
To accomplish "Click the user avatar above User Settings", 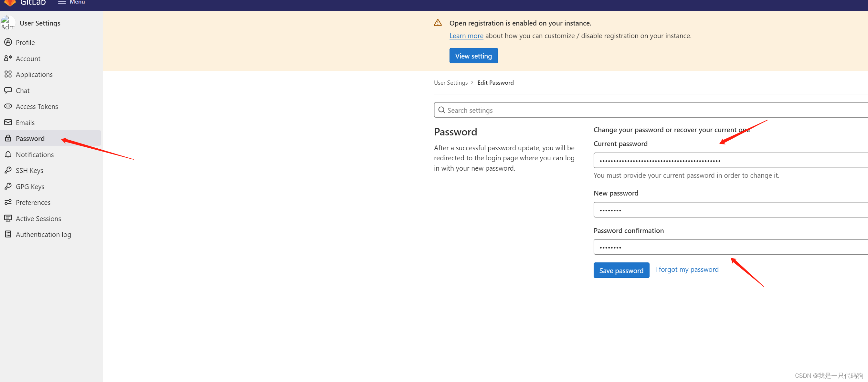I will pos(7,23).
